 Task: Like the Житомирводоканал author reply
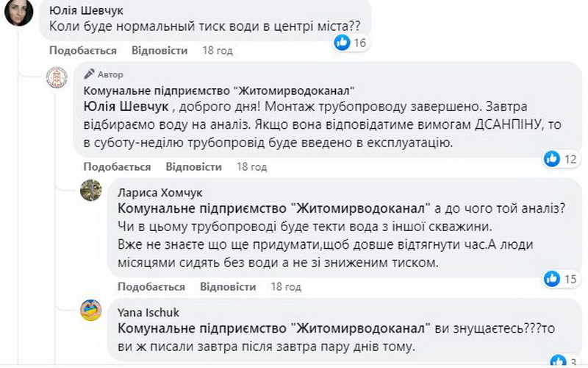point(118,166)
